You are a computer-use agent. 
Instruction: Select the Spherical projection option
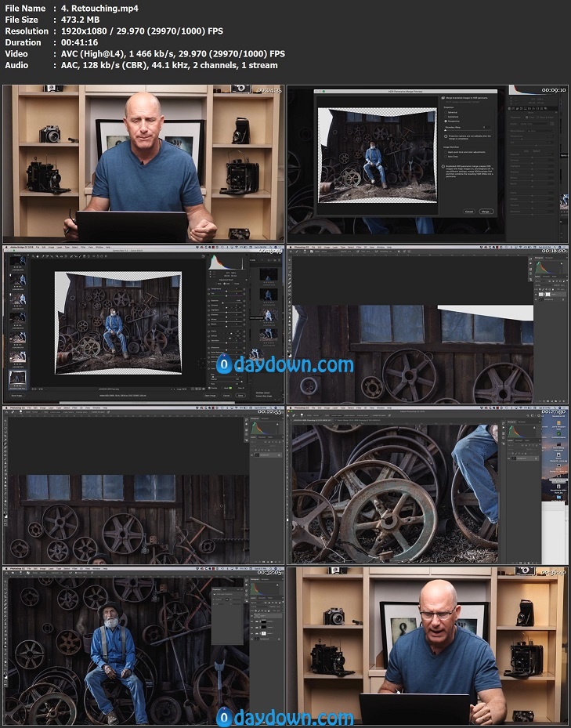click(446, 111)
